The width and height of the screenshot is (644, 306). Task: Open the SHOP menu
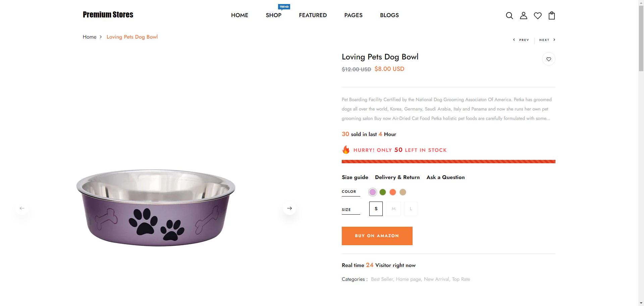(x=273, y=15)
